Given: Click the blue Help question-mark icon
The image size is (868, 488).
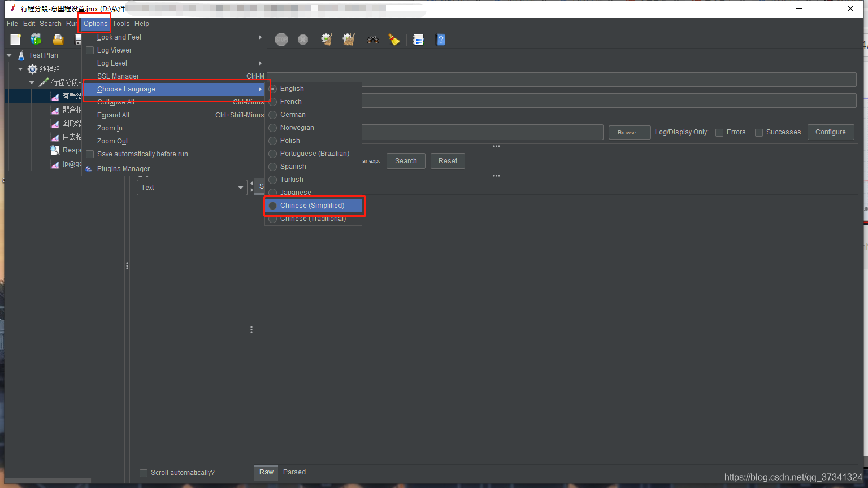Looking at the screenshot, I should (x=441, y=40).
